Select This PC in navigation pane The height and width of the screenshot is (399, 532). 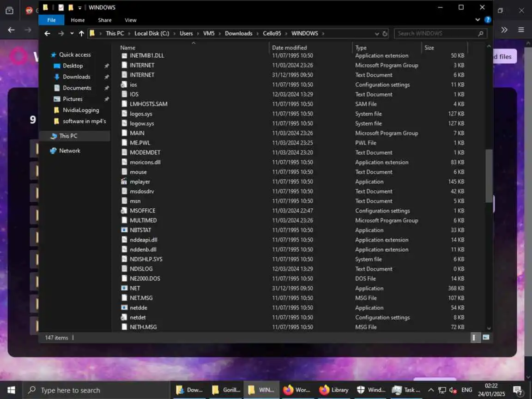pos(68,136)
